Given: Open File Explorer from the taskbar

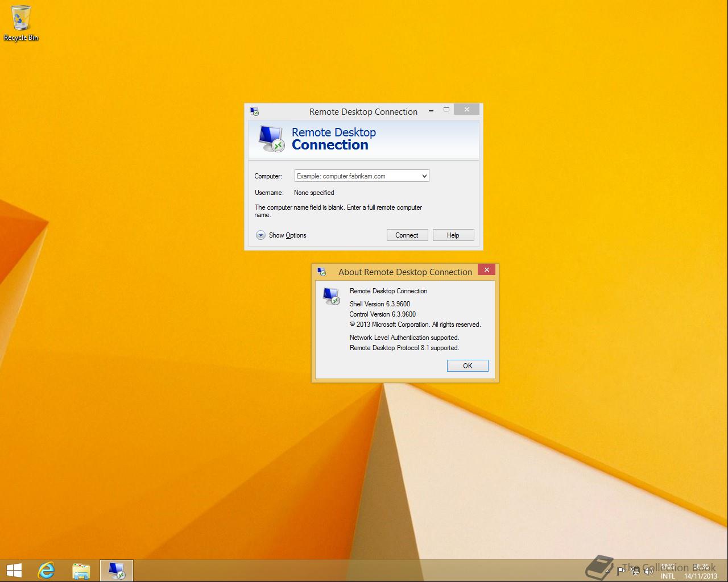Looking at the screenshot, I should point(81,571).
